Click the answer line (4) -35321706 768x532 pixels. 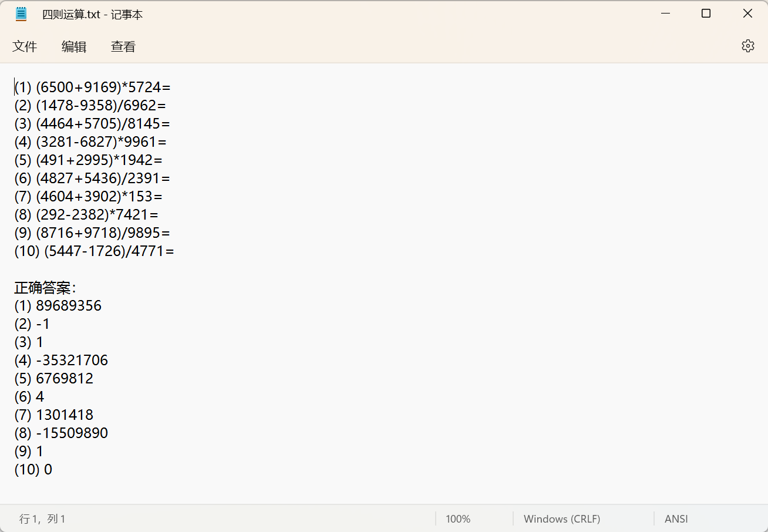click(x=61, y=361)
